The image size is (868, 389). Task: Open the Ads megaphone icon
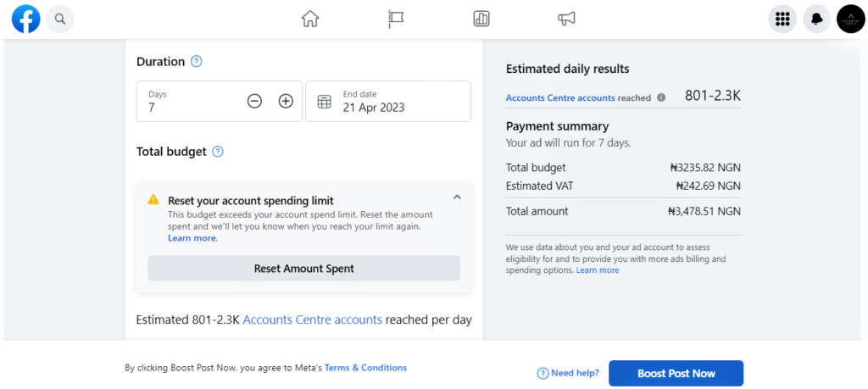pos(566,19)
